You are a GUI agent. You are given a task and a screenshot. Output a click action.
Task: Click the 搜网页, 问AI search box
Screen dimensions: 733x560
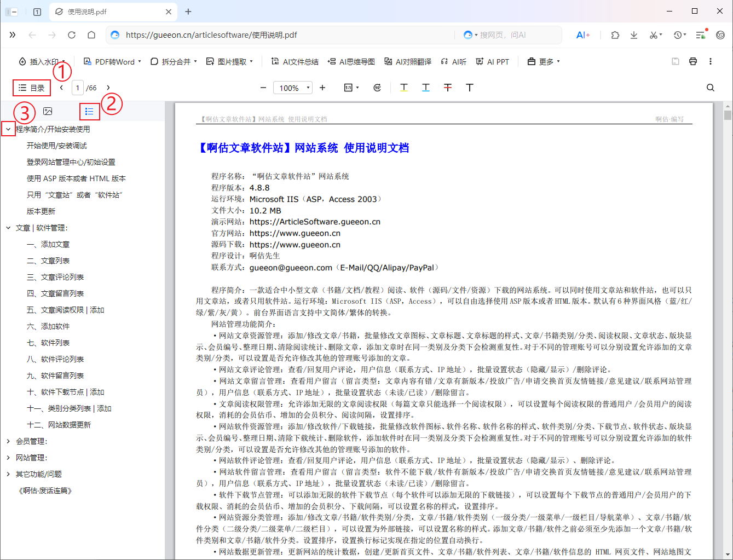click(503, 35)
